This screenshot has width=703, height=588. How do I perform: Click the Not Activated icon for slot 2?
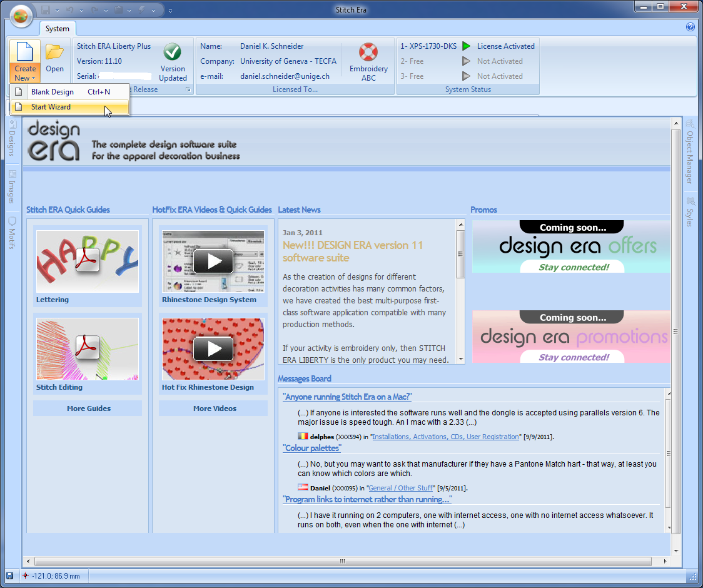(x=467, y=61)
